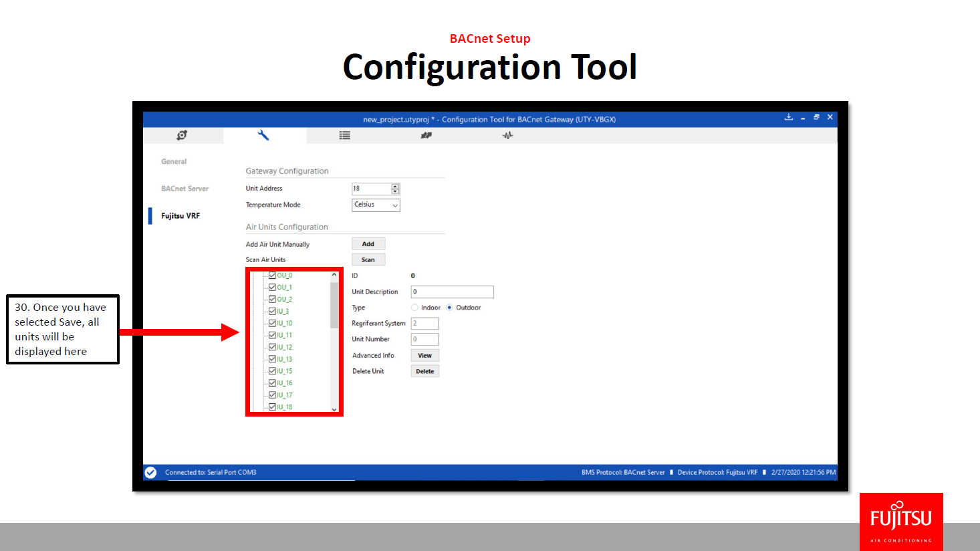Click the Unit Number field
Image resolution: width=980 pixels, height=551 pixels.
click(x=425, y=339)
